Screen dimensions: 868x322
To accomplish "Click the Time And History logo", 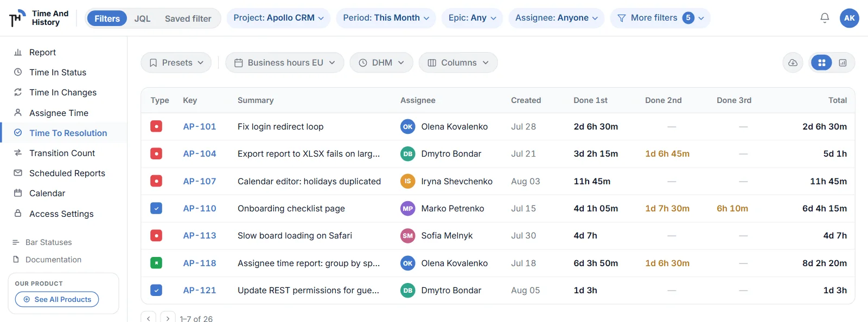I will click(39, 18).
